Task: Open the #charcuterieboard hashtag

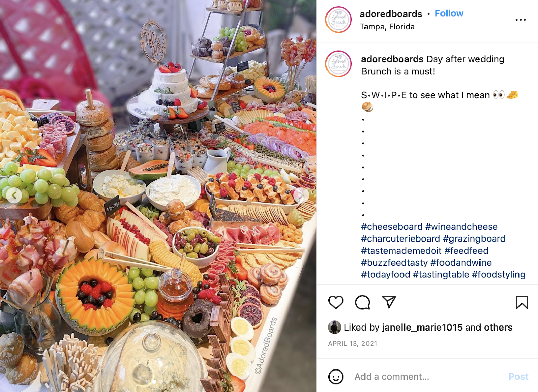Action: click(x=400, y=239)
